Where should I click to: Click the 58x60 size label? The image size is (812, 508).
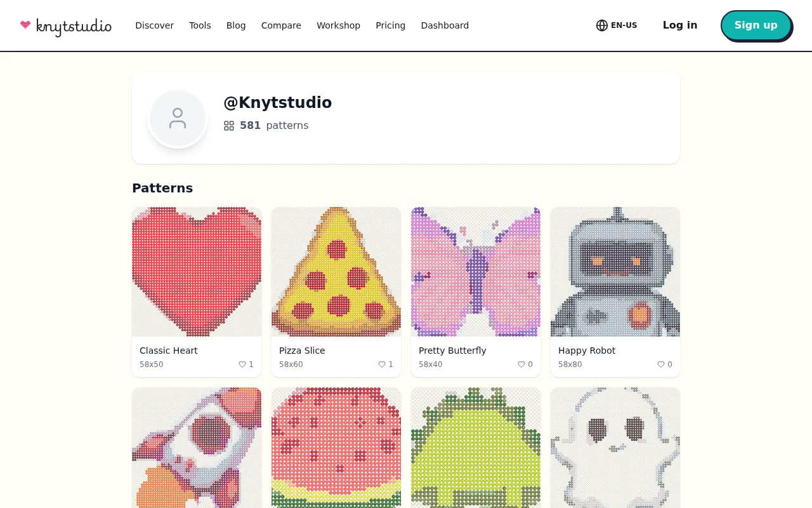tap(291, 364)
